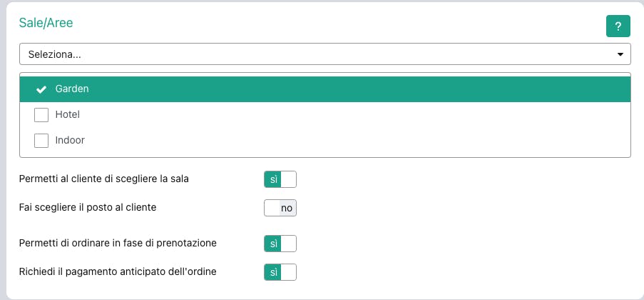644x300 pixels.
Task: Click 'Permetti al cliente di scegliere la sala' label
Action: [103, 179]
